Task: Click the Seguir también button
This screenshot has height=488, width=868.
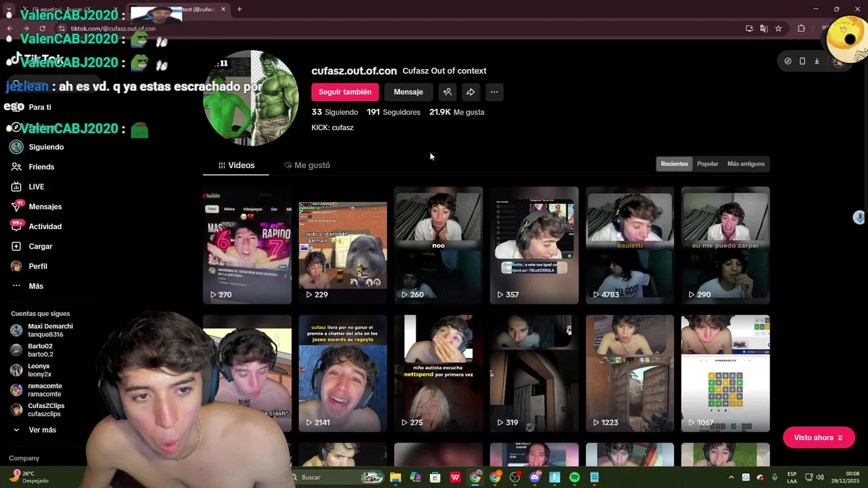Action: 345,92
